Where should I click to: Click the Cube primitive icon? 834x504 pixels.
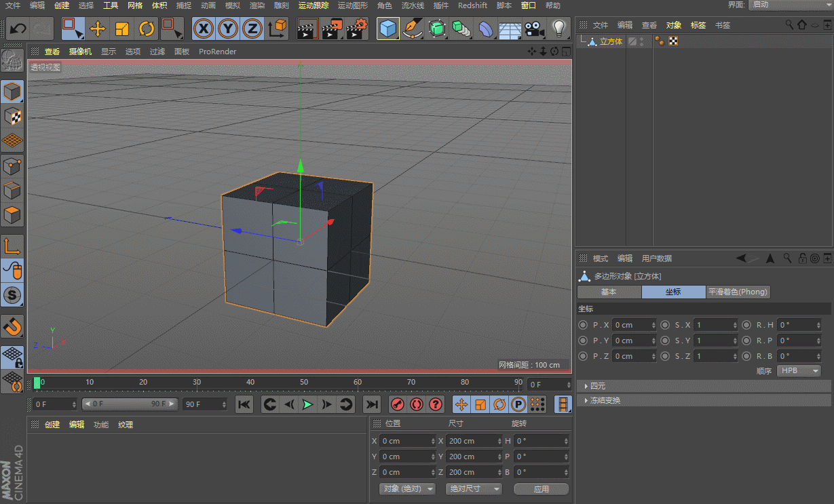[x=387, y=28]
